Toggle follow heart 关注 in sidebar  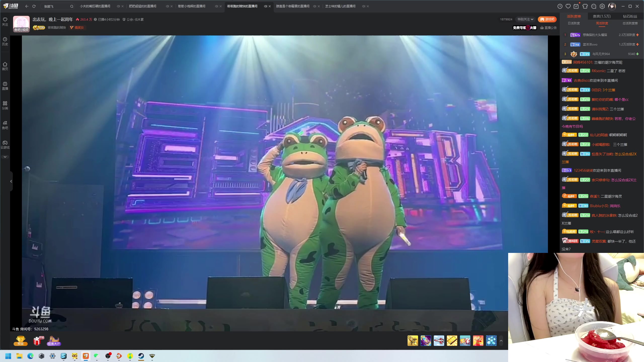click(5, 22)
